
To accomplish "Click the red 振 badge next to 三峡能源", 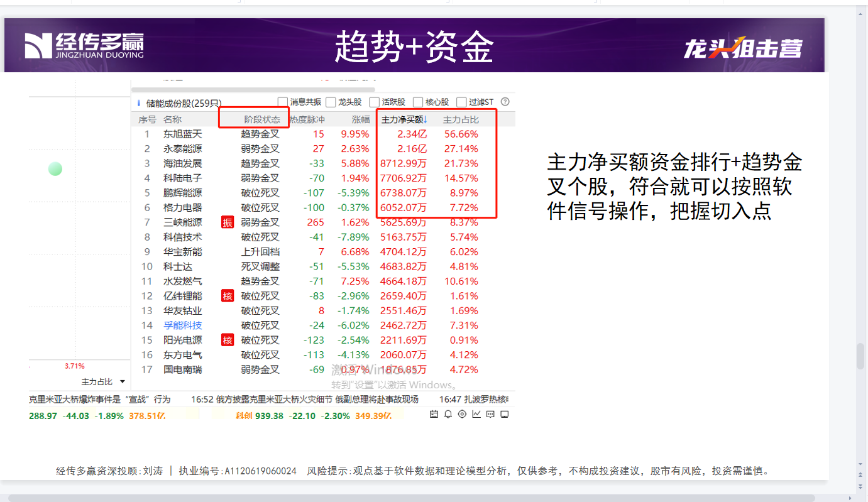I will [228, 222].
